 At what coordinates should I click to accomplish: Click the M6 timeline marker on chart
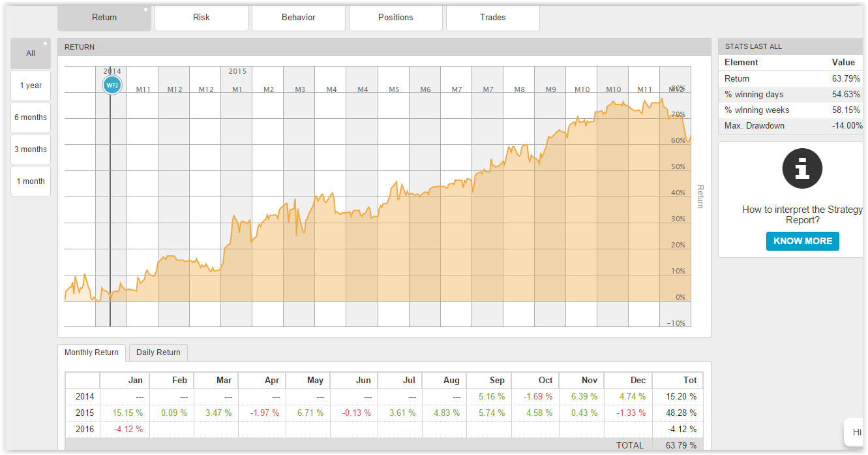425,89
